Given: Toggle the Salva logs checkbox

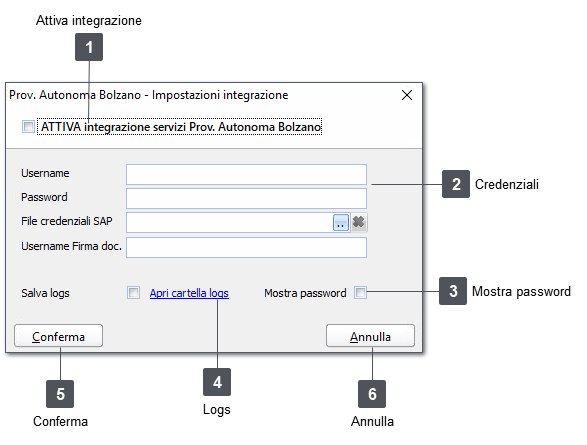Looking at the screenshot, I should [133, 293].
